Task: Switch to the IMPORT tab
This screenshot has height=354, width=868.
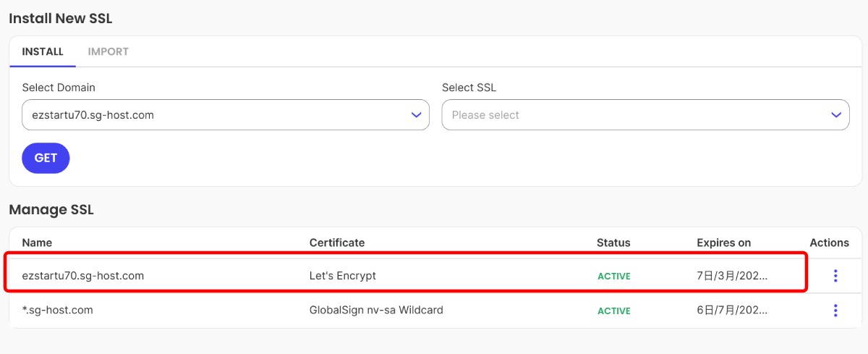Action: (x=109, y=52)
